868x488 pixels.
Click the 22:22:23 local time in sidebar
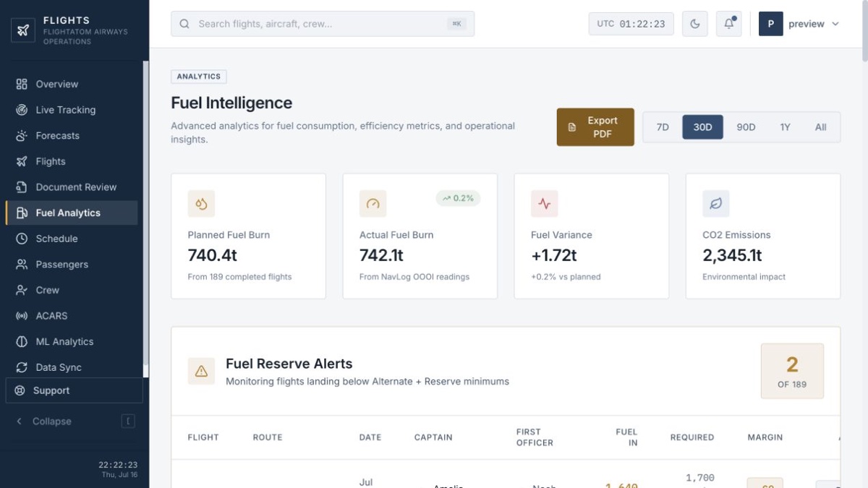coord(118,465)
